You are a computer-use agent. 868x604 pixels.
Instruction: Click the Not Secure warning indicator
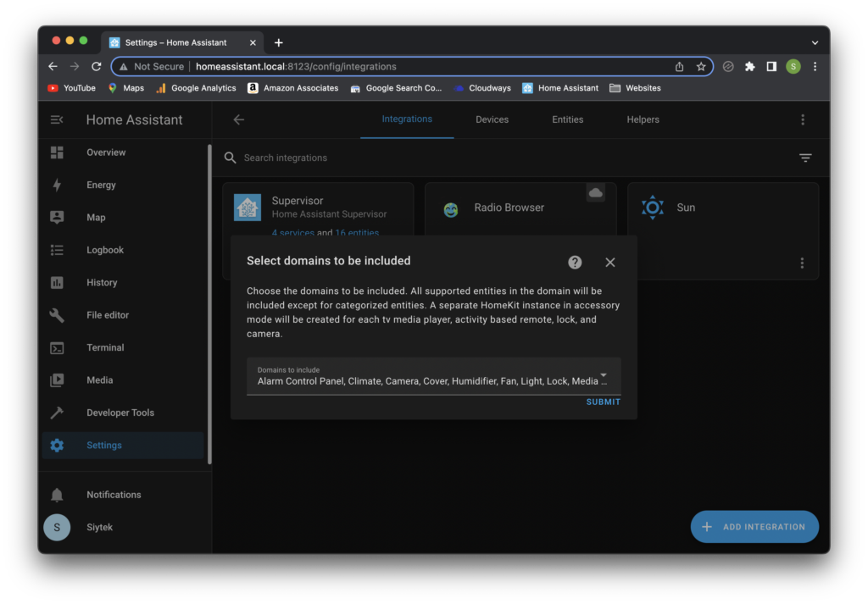point(152,66)
